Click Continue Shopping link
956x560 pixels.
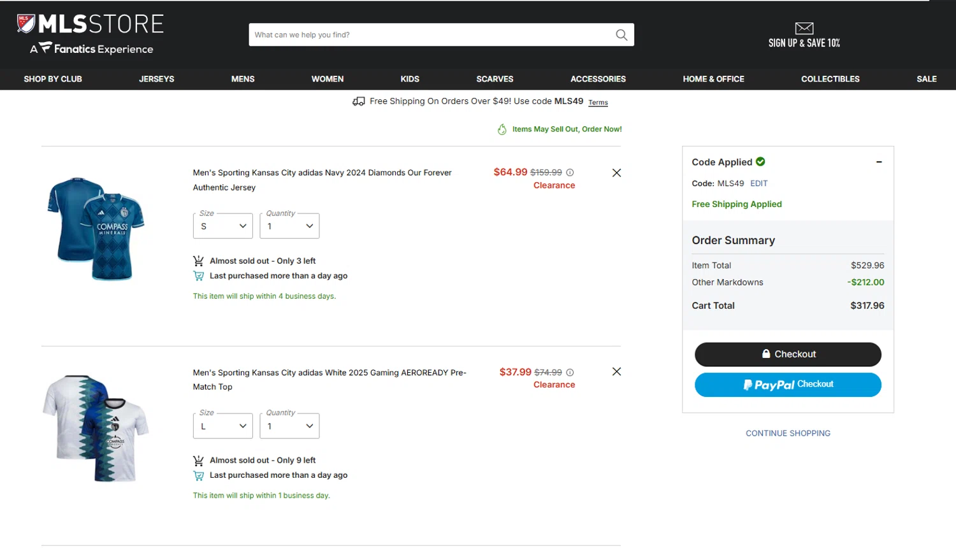pos(788,433)
